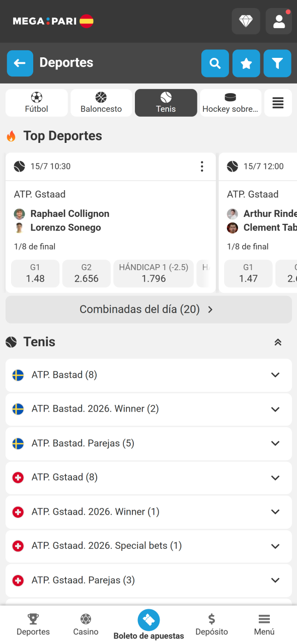This screenshot has width=297, height=644.
Task: Open the sports search magnifier
Action: click(215, 63)
